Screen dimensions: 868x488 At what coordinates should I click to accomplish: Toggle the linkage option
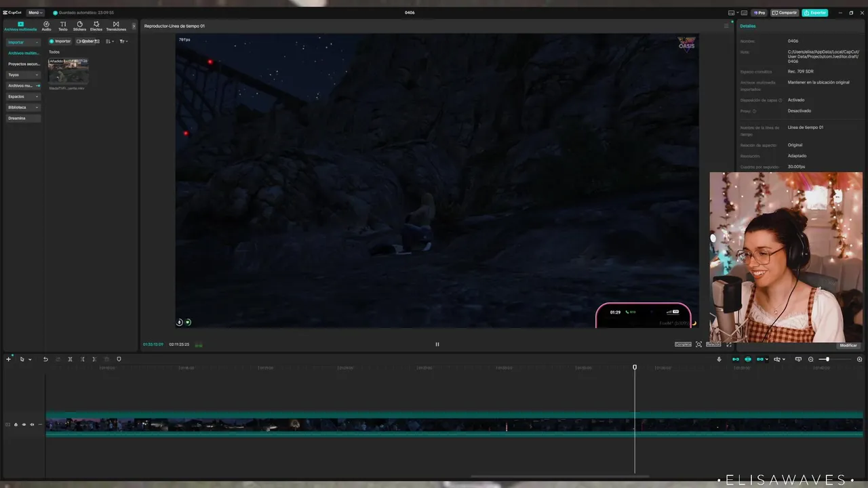coord(762,359)
